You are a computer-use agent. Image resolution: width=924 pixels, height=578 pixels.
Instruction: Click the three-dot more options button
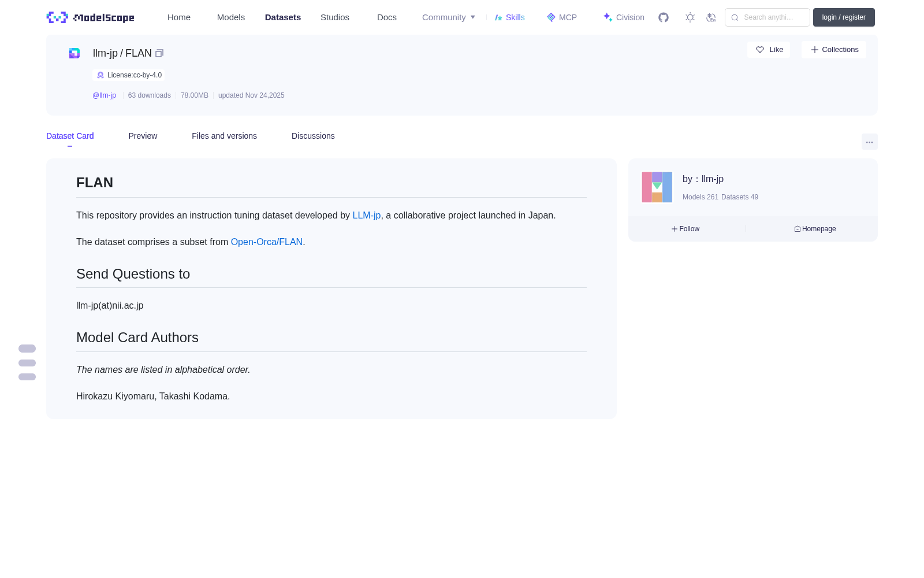point(870,142)
